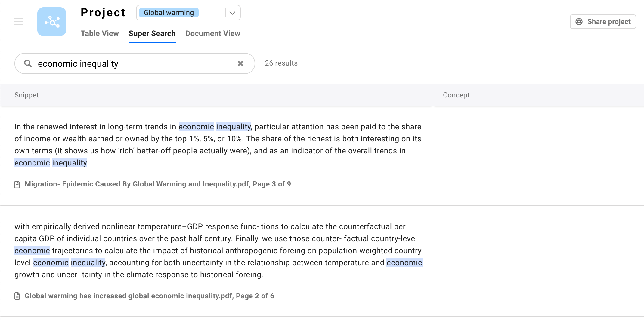Click the magnifying glass search icon
The height and width of the screenshot is (320, 644).
(28, 63)
